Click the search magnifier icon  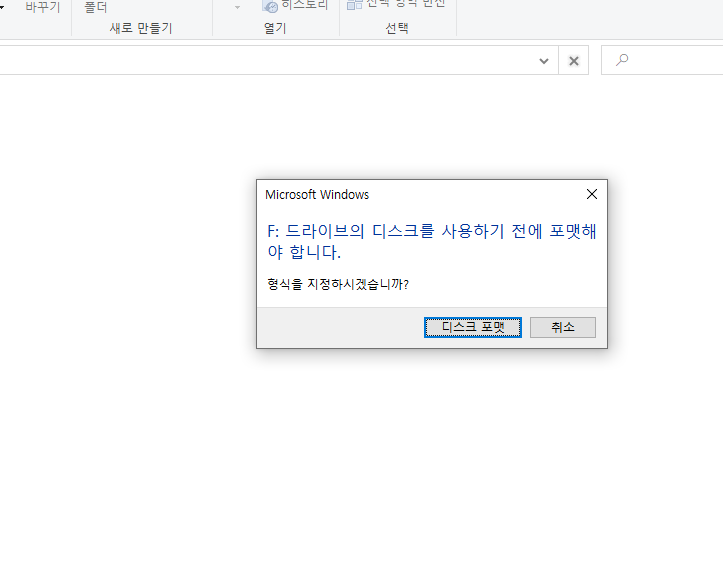point(622,60)
